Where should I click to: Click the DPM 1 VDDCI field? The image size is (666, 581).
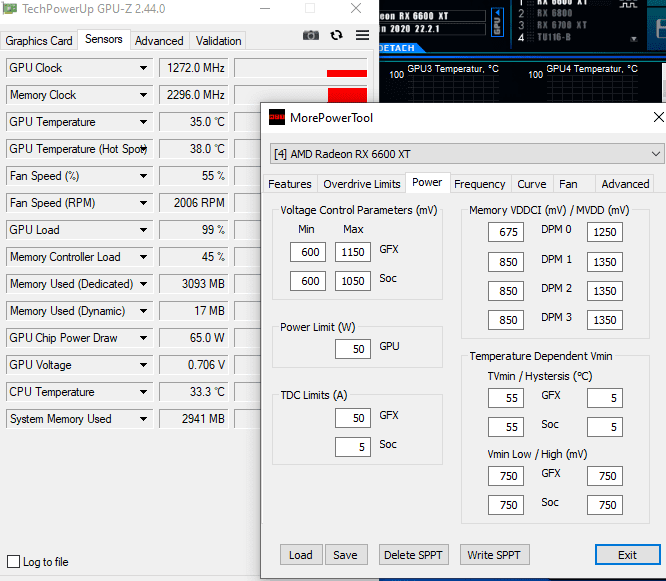[x=506, y=262]
